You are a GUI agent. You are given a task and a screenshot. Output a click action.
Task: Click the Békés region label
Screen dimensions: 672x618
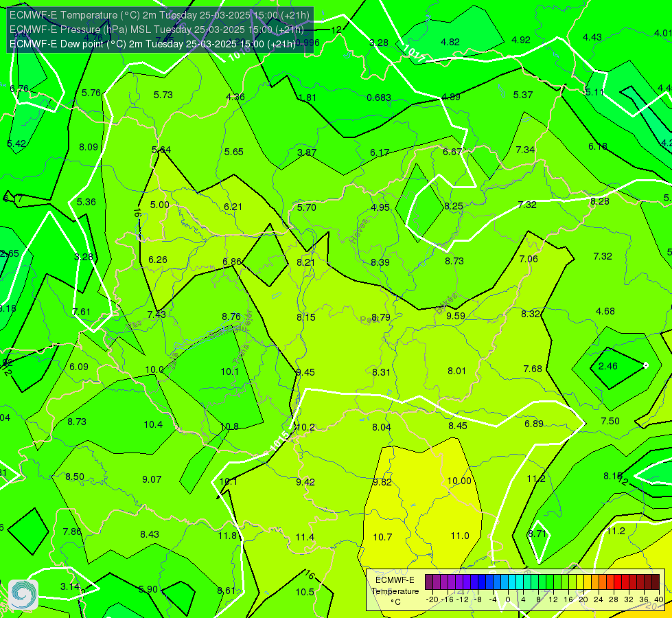[446, 303]
